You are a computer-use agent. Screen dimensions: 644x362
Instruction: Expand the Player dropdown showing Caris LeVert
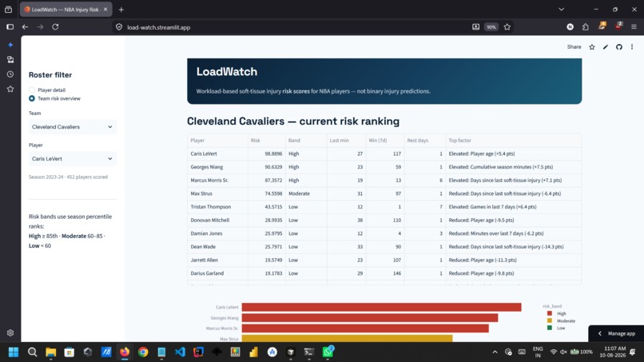(x=72, y=158)
